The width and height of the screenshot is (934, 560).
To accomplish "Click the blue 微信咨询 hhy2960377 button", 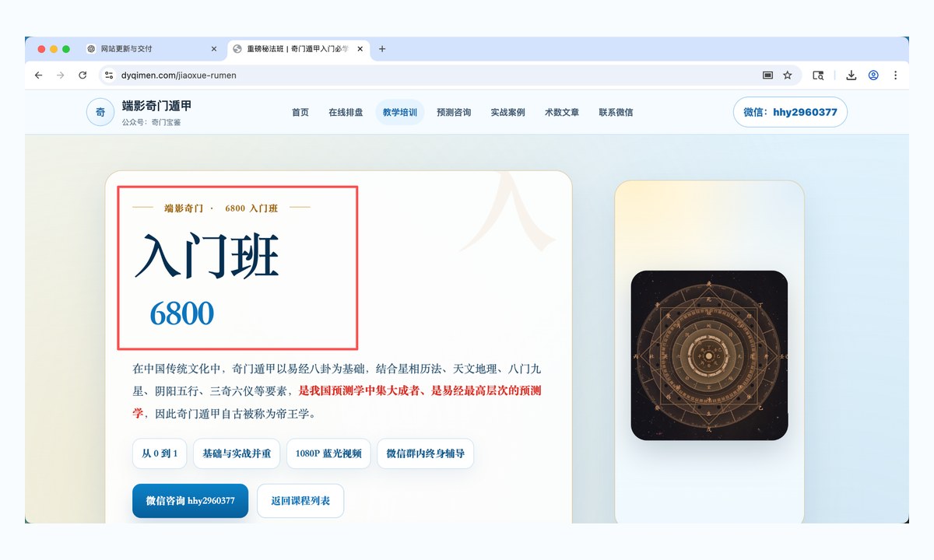I will (x=190, y=501).
